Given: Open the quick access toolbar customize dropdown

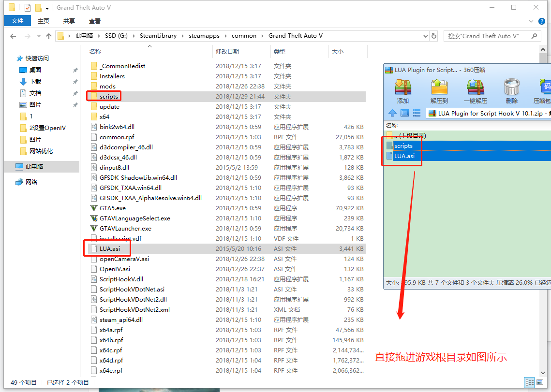Looking at the screenshot, I should (x=47, y=8).
